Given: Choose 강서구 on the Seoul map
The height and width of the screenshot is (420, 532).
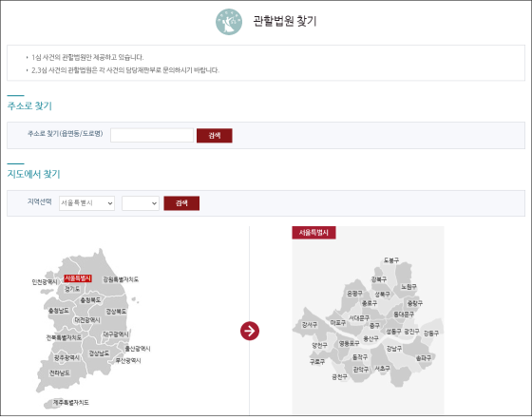Looking at the screenshot, I should [x=310, y=325].
